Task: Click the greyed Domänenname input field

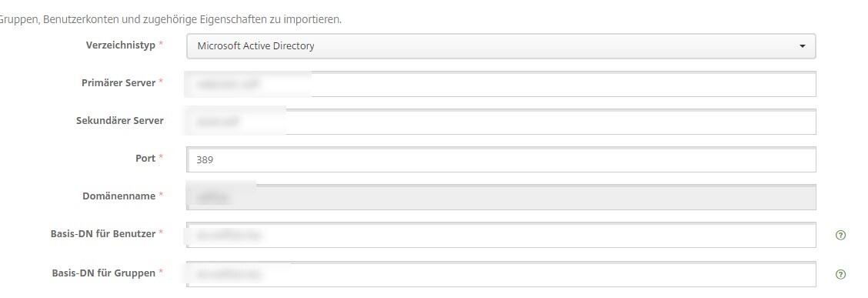Action: [x=501, y=197]
